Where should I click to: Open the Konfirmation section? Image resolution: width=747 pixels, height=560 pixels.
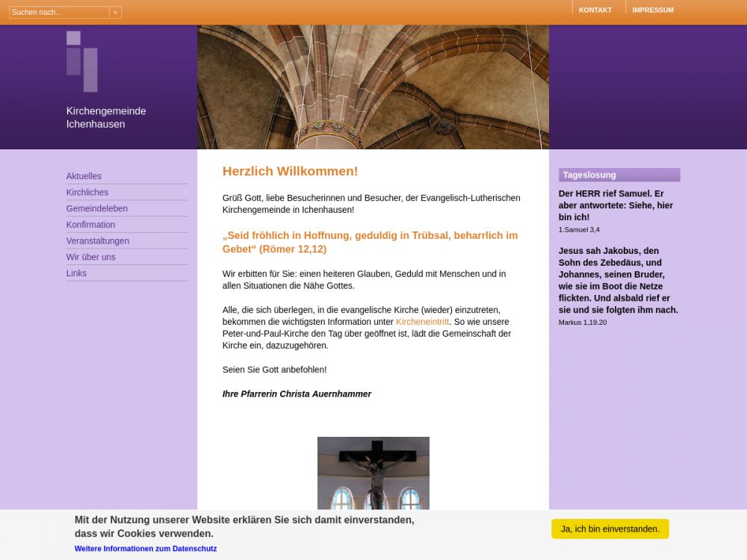90,225
